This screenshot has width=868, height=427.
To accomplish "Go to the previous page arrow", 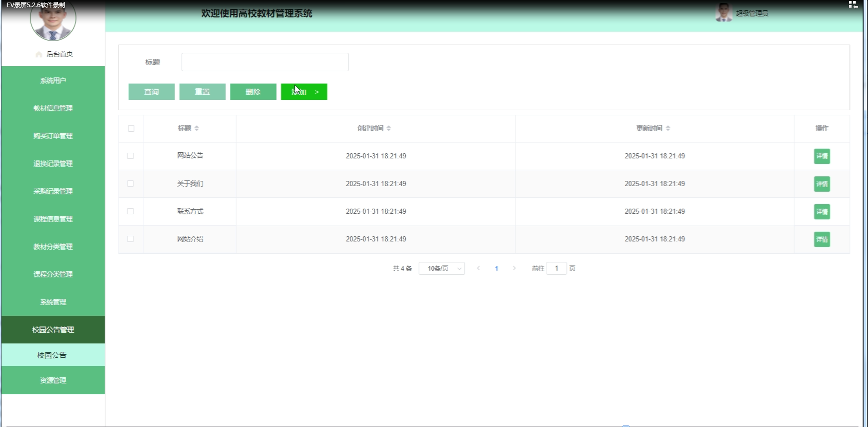I will pos(478,268).
